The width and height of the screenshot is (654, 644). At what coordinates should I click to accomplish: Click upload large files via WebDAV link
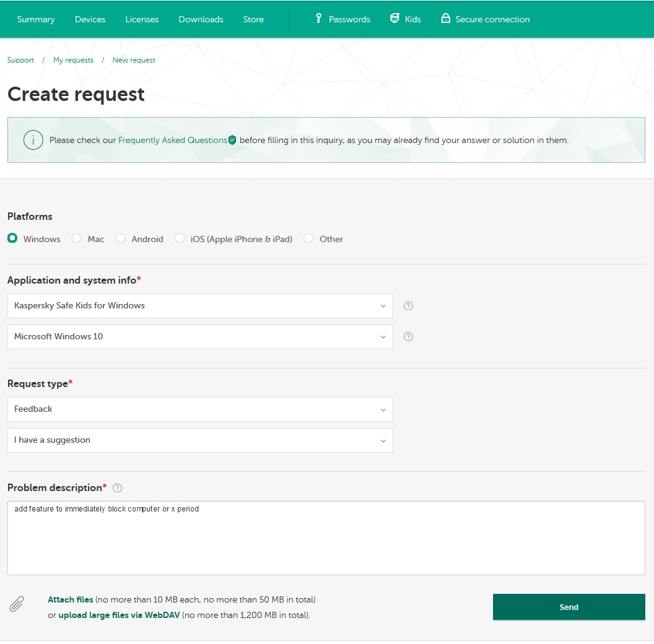(x=120, y=616)
